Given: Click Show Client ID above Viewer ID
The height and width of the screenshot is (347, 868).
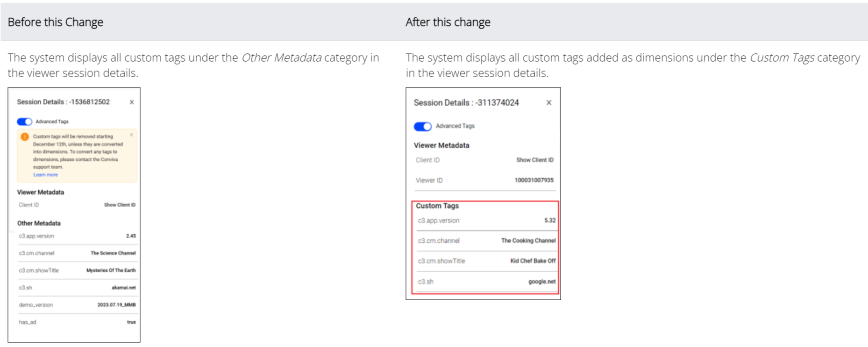Looking at the screenshot, I should [x=534, y=160].
